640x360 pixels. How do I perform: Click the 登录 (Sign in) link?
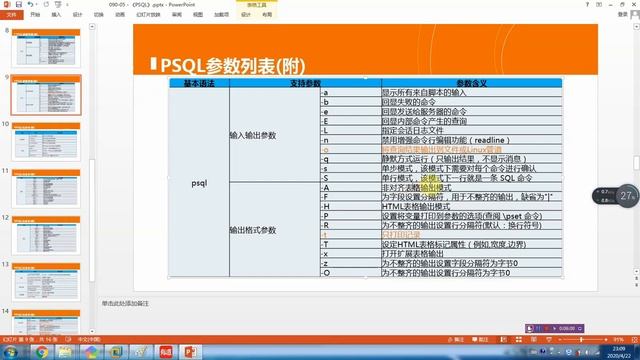(623, 14)
